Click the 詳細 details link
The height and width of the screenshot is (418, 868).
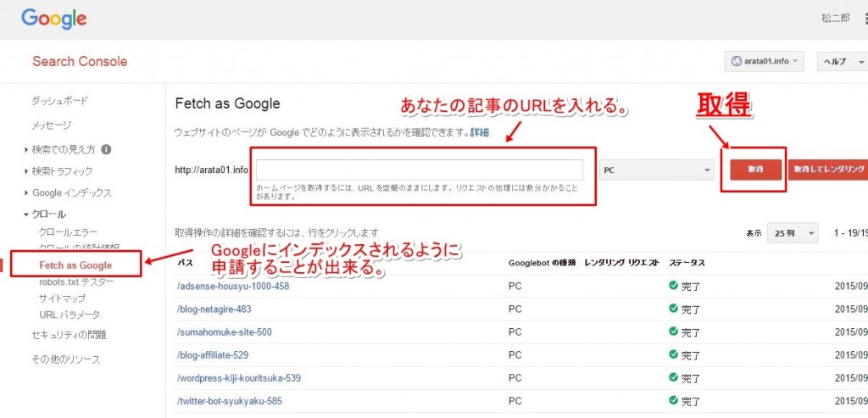click(480, 133)
